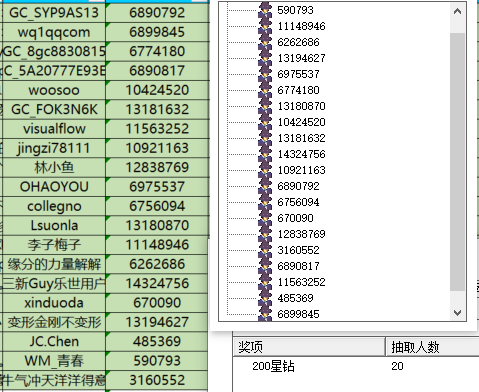Select winner entry 6975537 in the list
Screen dimensions: 479x392
[x=298, y=74]
